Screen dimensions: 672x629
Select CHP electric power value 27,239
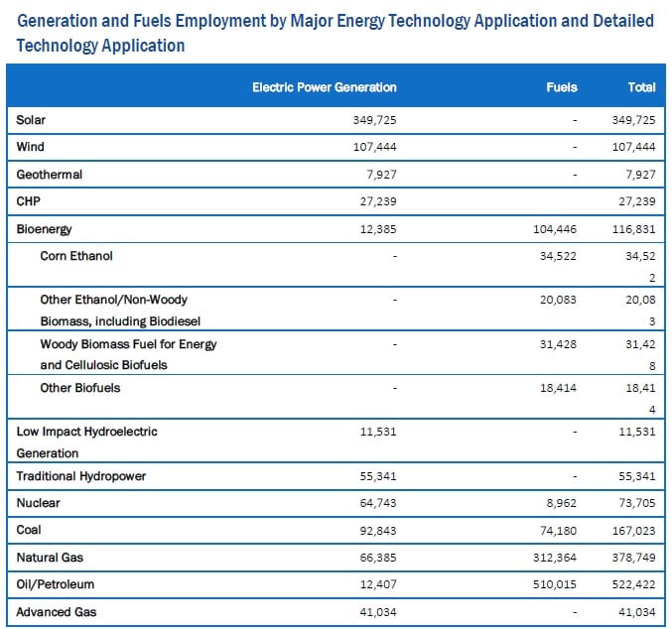pos(378,201)
